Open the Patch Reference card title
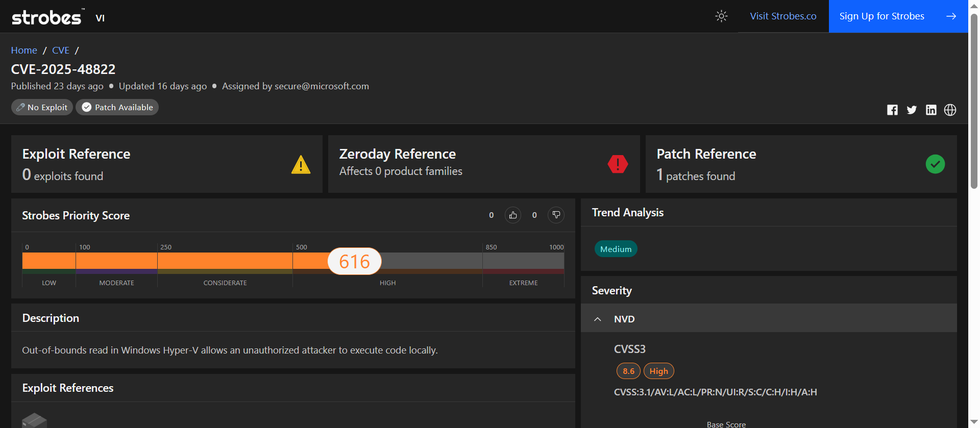Viewport: 980px width, 428px height. coord(706,154)
